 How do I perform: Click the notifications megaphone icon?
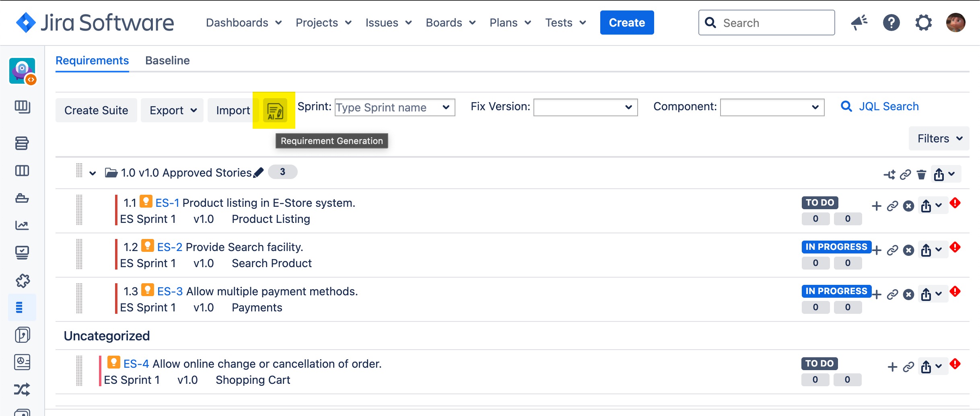859,23
